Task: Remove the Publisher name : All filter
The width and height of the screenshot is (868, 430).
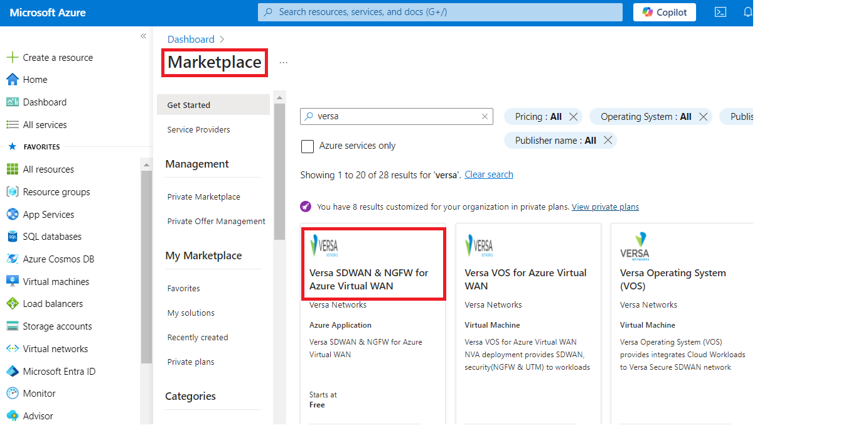Action: [x=608, y=141]
